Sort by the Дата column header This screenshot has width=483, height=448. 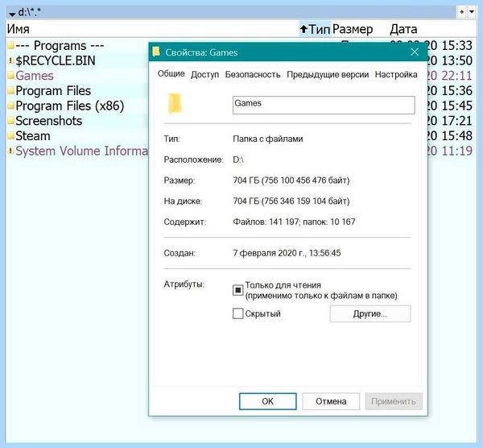click(x=403, y=29)
